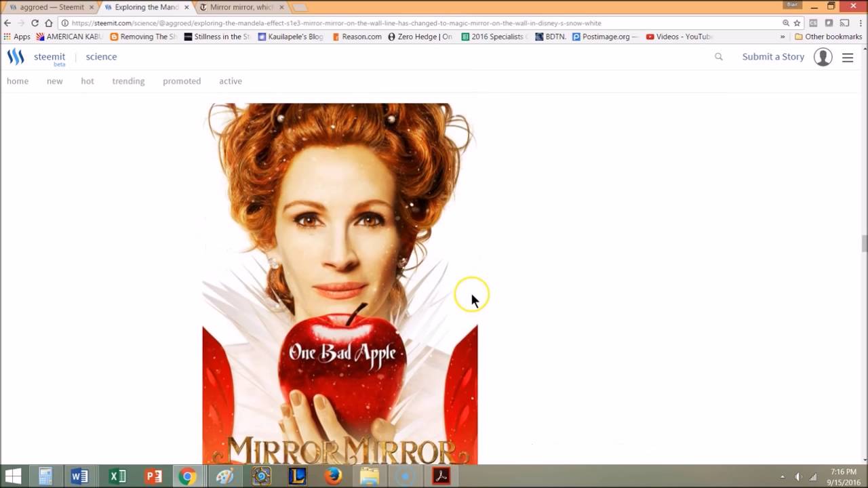Click the volume speaker tray icon
This screenshot has width=868, height=488.
click(798, 477)
